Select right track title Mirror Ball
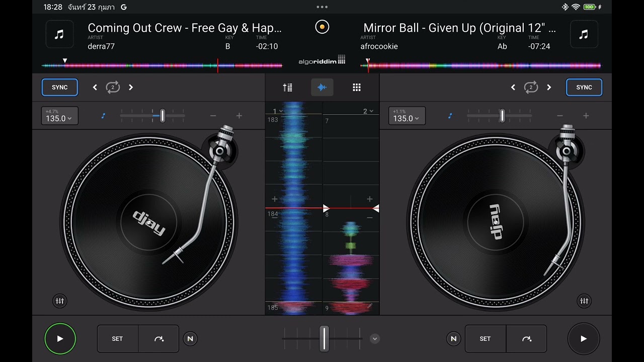Image resolution: width=644 pixels, height=362 pixels. click(x=459, y=28)
